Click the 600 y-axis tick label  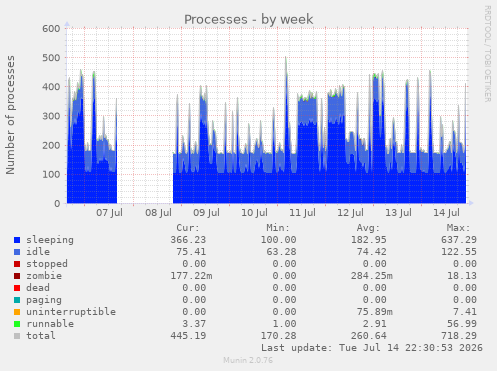click(51, 29)
